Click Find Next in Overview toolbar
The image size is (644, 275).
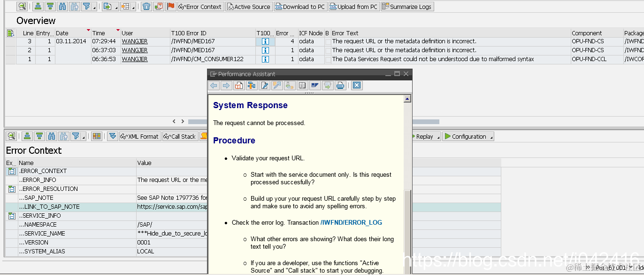tap(74, 7)
